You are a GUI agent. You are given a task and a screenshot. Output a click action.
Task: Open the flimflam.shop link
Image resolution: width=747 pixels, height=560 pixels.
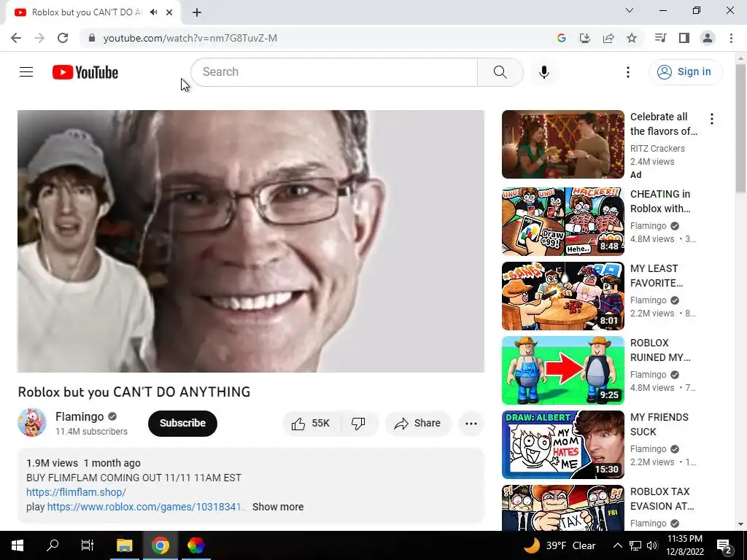[x=76, y=492]
